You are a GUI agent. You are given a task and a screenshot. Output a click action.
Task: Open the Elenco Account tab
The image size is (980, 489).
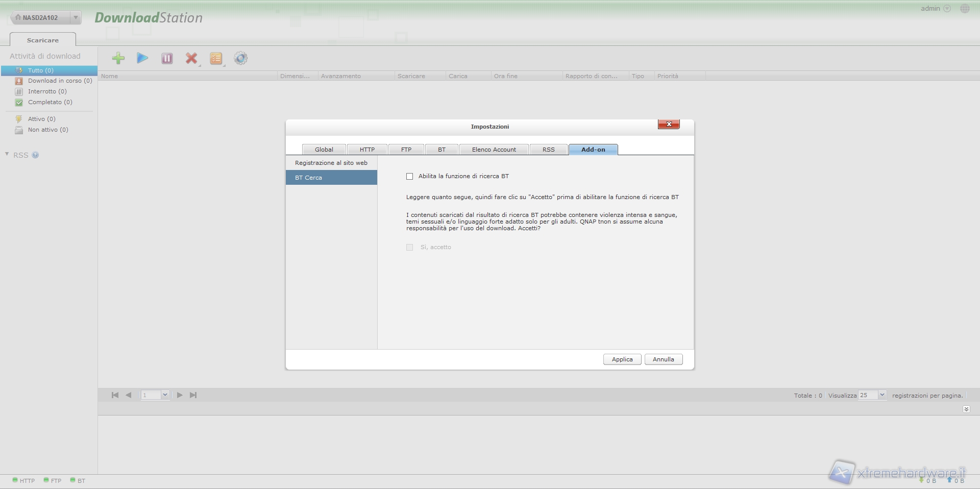[x=494, y=150]
